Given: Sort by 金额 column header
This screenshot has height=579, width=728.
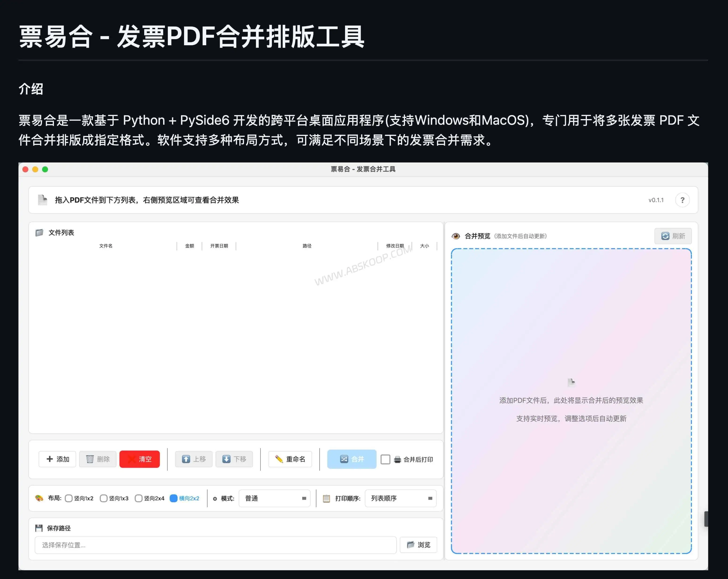Looking at the screenshot, I should coord(189,246).
